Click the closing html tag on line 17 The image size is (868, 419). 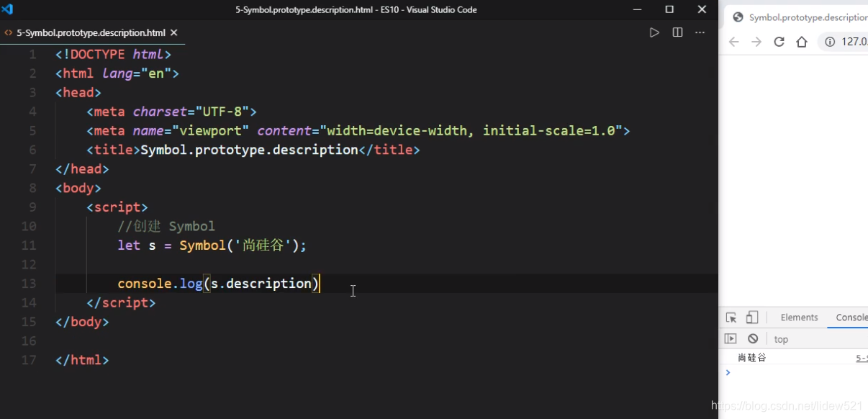(x=82, y=360)
